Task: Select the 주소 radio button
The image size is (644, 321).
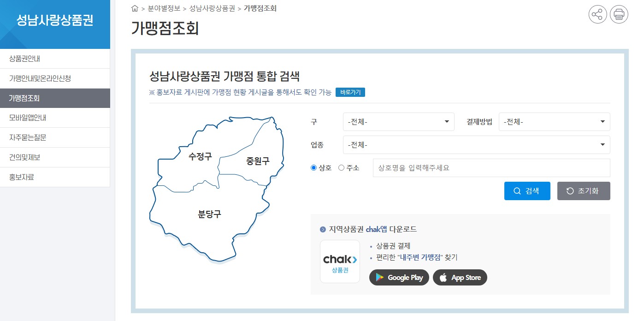Action: point(341,167)
